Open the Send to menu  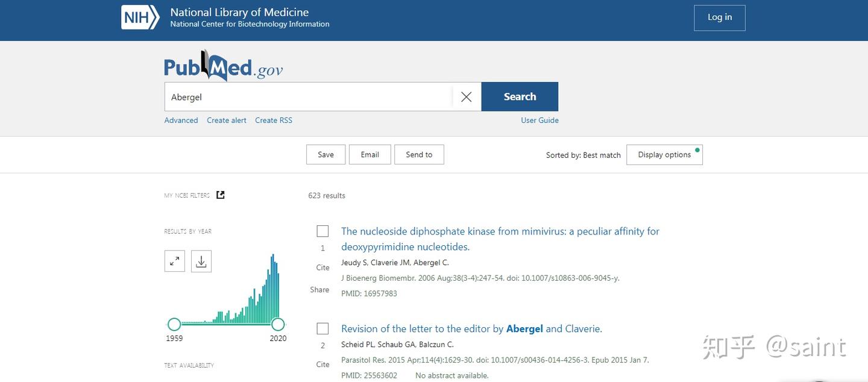pos(419,154)
